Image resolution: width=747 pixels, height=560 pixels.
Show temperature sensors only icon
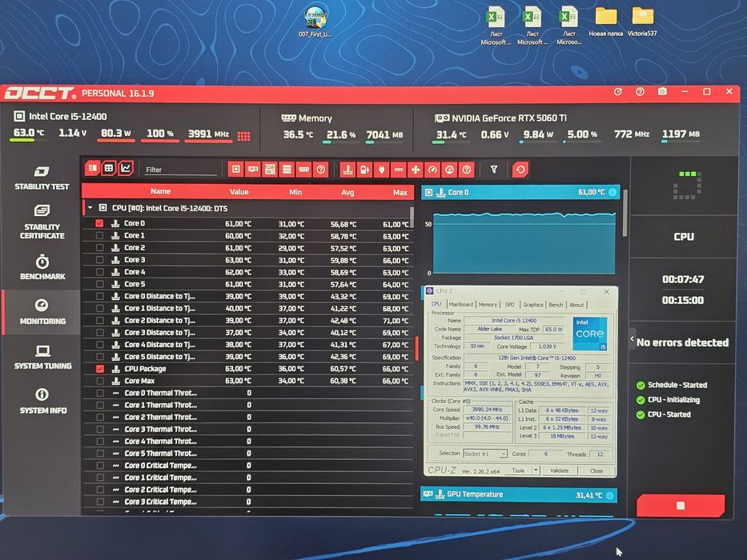point(347,170)
